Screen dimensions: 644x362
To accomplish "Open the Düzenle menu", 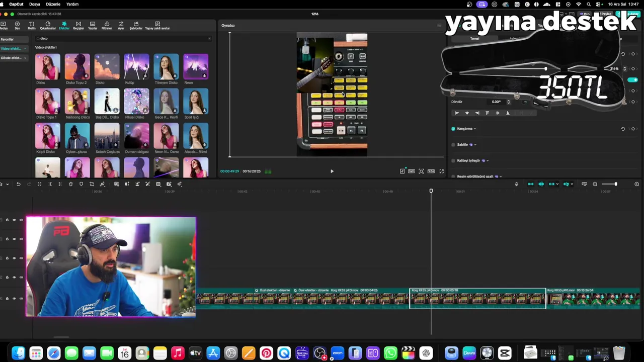I will pyautogui.click(x=53, y=4).
